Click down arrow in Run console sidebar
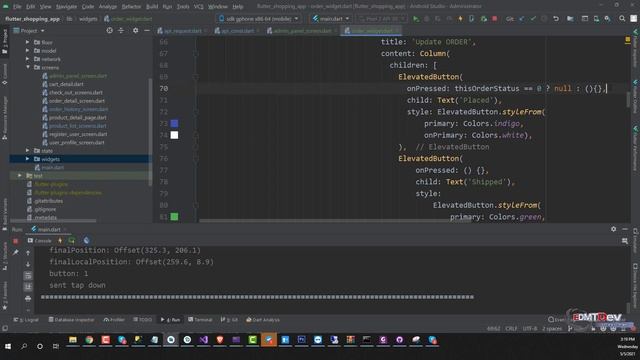Viewport: 640px width, 360px height. [28, 264]
